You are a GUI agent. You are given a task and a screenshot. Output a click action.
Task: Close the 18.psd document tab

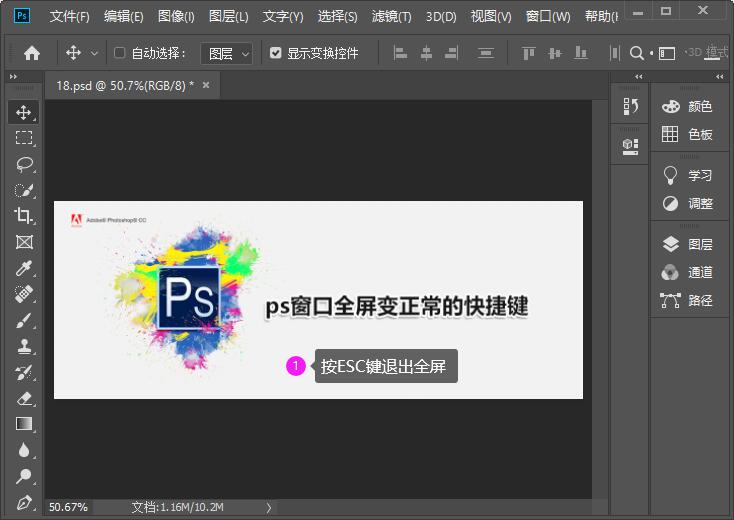point(206,85)
